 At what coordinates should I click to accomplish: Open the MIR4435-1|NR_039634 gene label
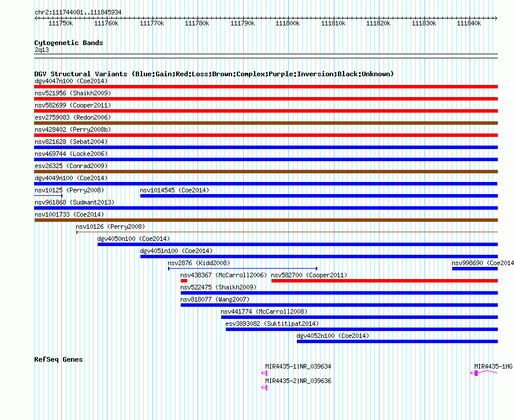point(298,366)
